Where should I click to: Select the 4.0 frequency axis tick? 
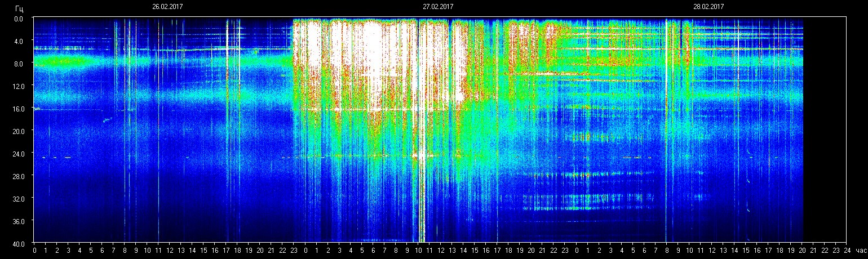click(x=19, y=41)
